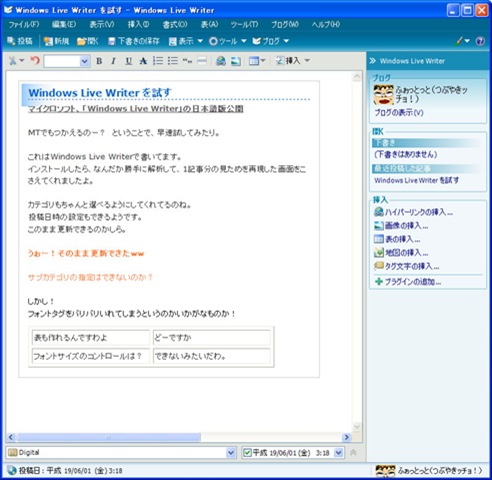The height and width of the screenshot is (480, 492).
Task: Expand post properties with double chevron
Action: [354, 453]
